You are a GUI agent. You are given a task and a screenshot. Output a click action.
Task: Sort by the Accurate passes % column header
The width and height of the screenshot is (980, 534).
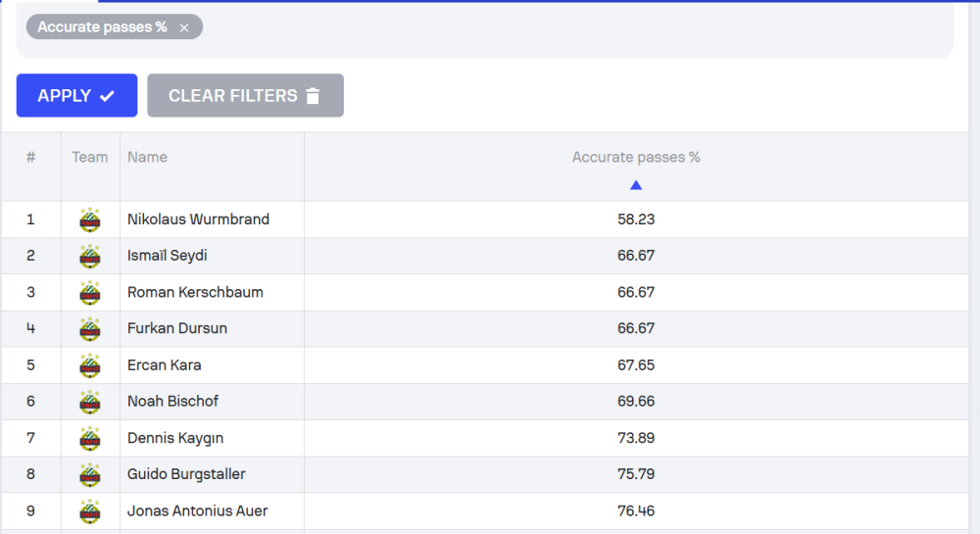click(x=636, y=158)
